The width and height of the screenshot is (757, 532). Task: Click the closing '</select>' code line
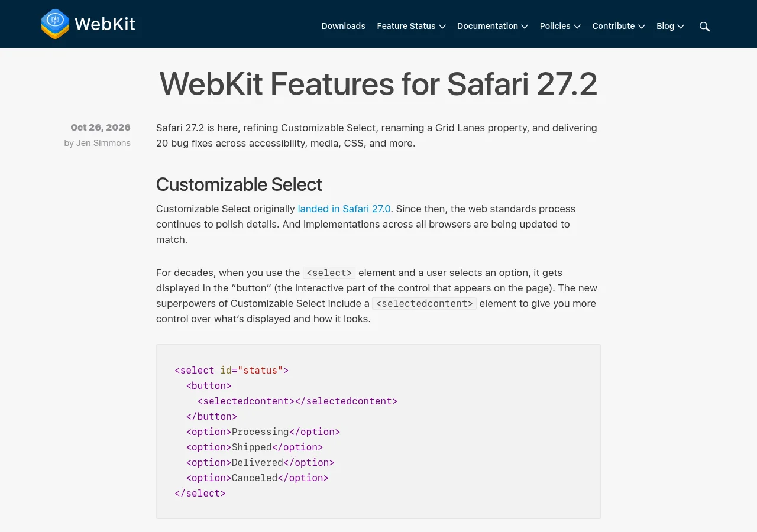pyautogui.click(x=200, y=494)
